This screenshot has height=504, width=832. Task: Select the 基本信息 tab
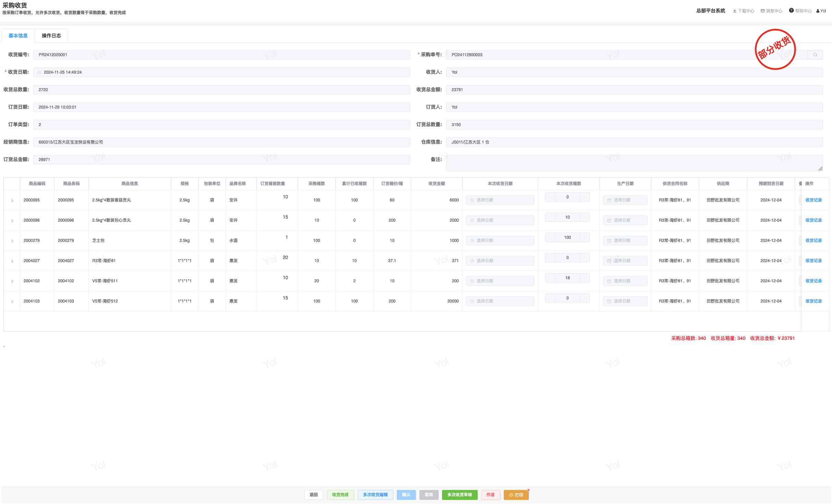[18, 36]
